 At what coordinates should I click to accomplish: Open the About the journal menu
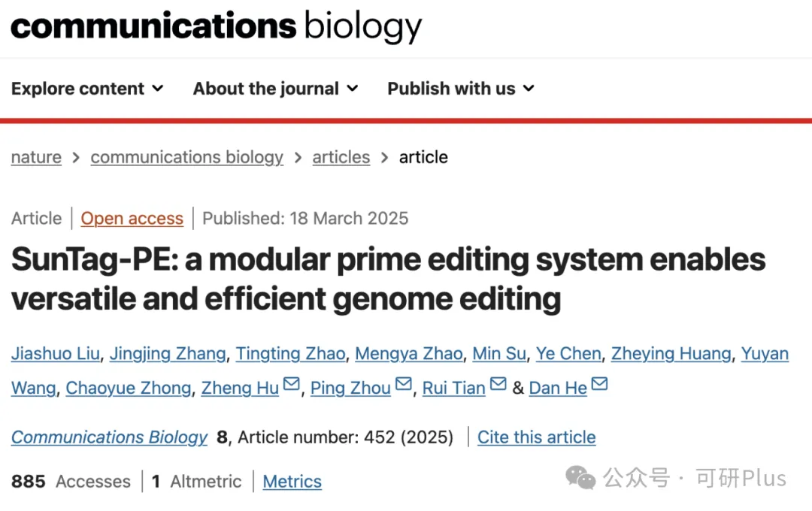pos(275,89)
